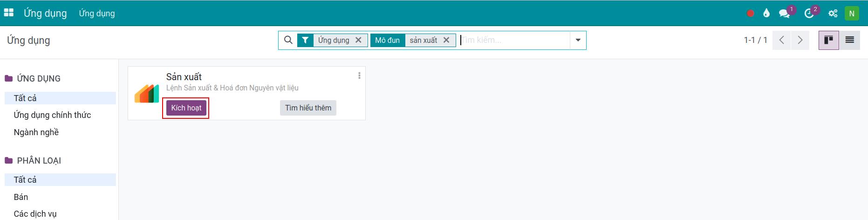Expand the search options dropdown arrow
Image resolution: width=868 pixels, height=220 pixels.
click(x=578, y=40)
